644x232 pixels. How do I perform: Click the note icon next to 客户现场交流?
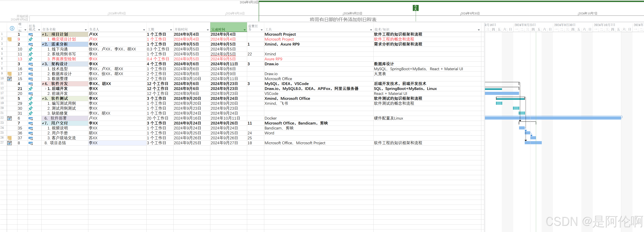pos(10,138)
